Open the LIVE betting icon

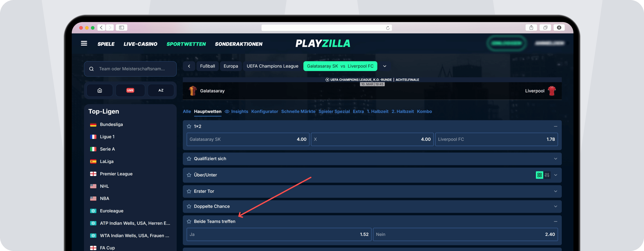point(130,90)
